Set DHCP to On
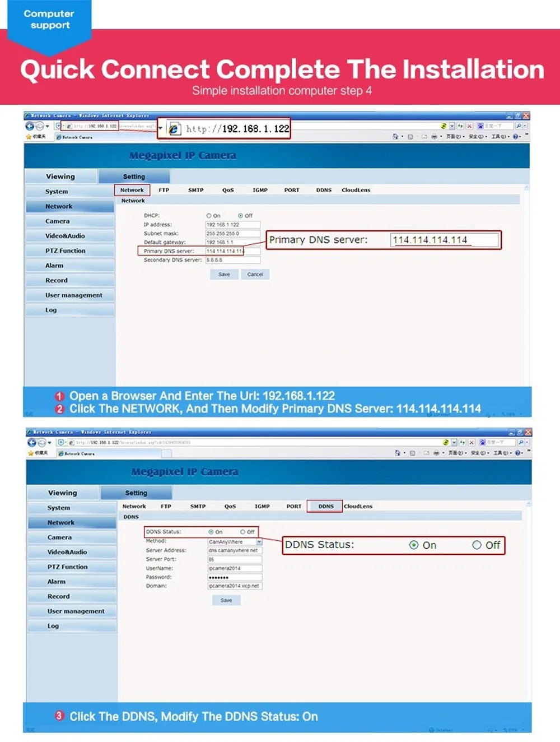560x742 pixels. coord(209,216)
